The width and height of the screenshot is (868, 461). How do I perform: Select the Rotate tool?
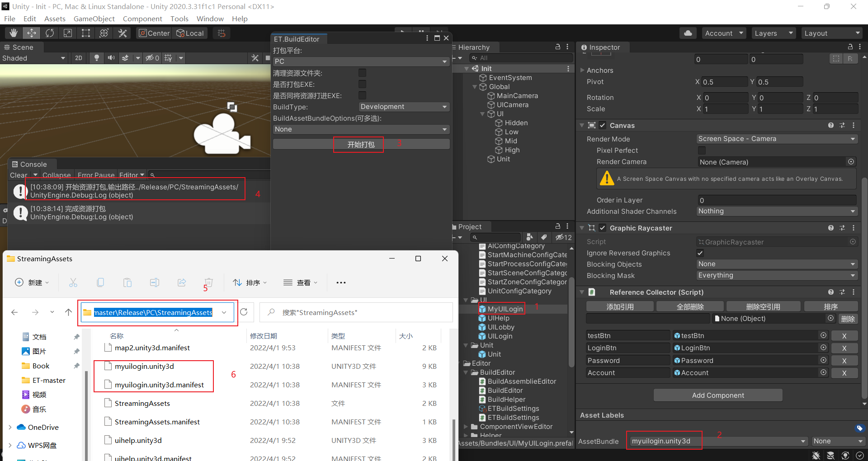pos(49,33)
